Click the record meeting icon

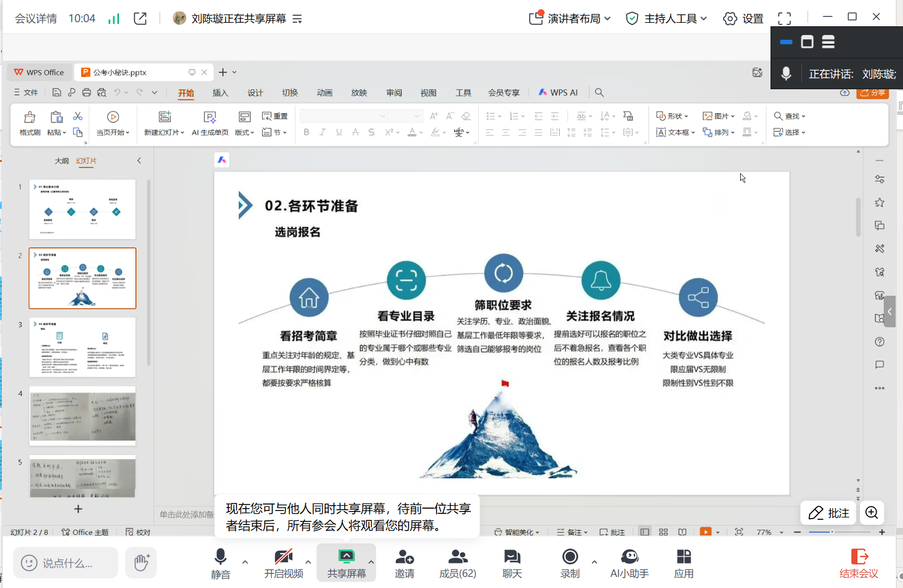click(x=570, y=557)
